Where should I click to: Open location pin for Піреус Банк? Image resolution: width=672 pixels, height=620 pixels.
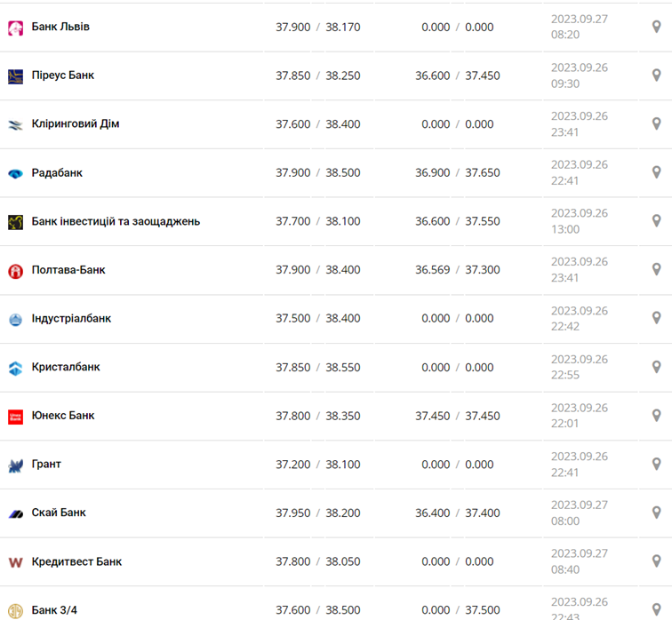(x=657, y=76)
